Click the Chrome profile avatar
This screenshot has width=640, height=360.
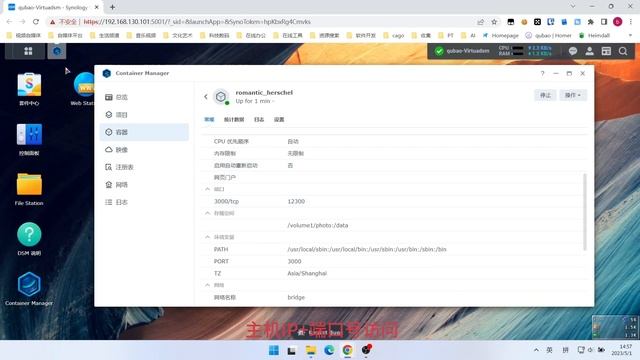[618, 22]
